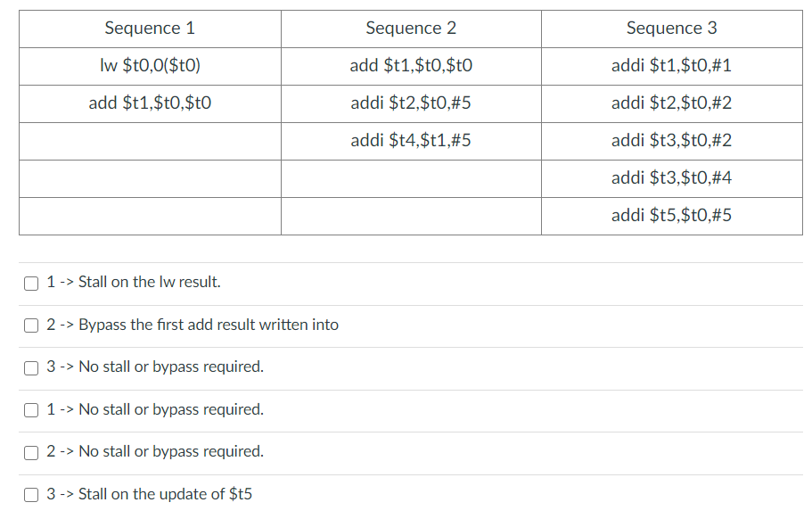
Task: Click the 'Bypass the first add result written into' text
Action: pyautogui.click(x=209, y=325)
